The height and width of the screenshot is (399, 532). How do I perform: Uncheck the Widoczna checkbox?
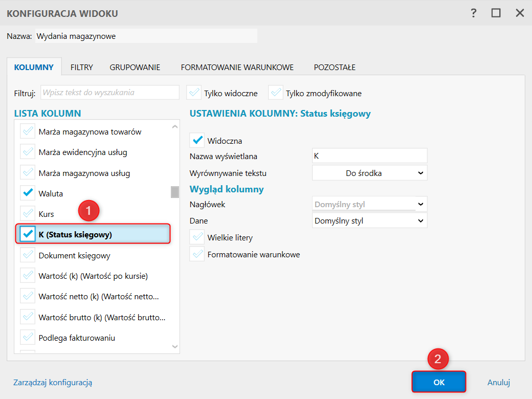(197, 140)
